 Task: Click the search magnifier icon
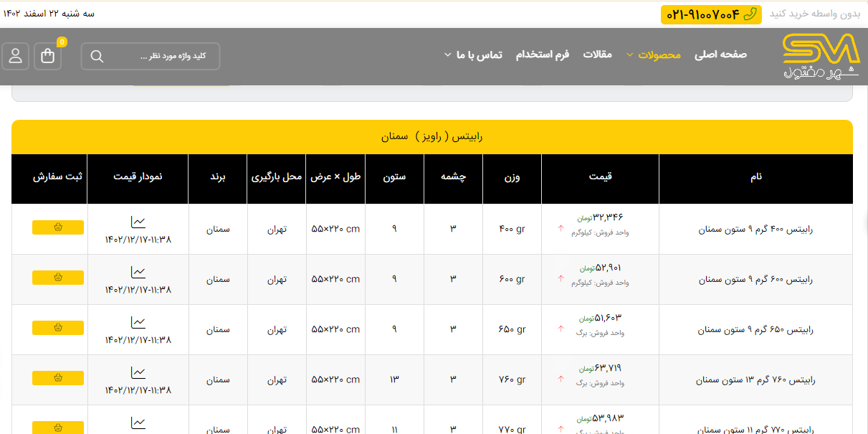point(97,57)
